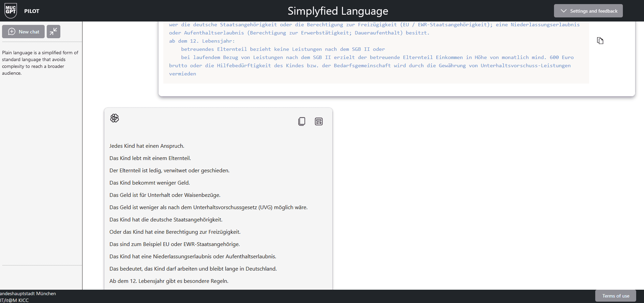Click the MUC GPT shield logo

11,11
